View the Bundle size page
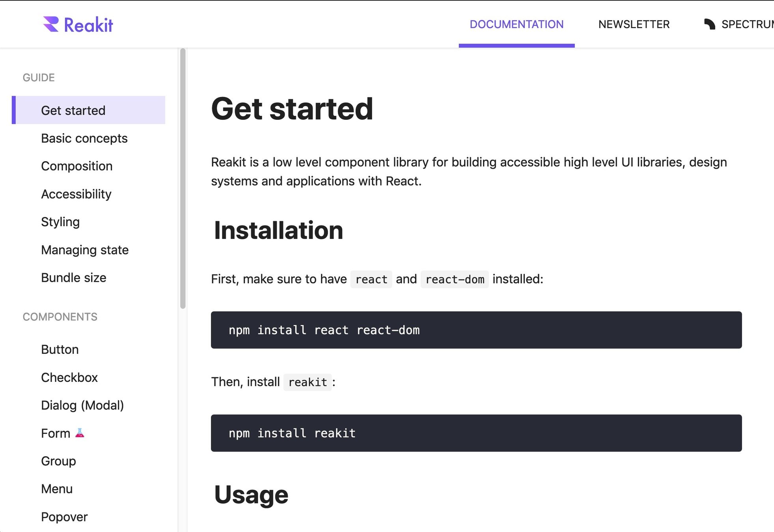Screen dimensions: 774x532 click(x=74, y=278)
